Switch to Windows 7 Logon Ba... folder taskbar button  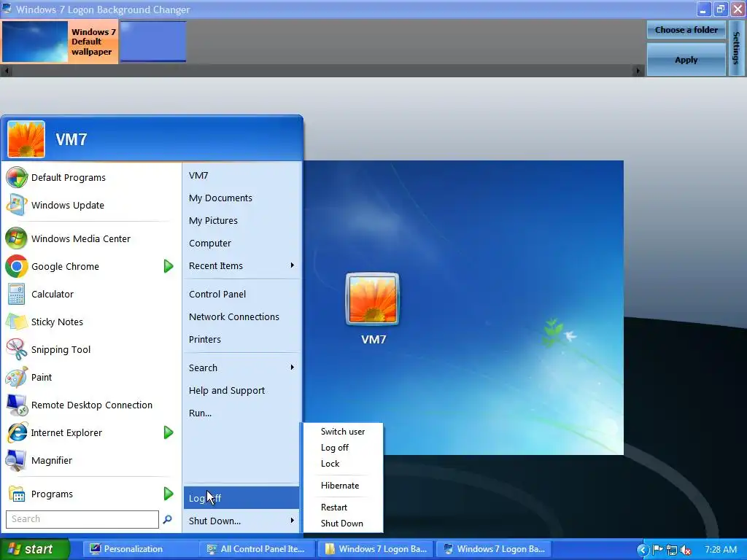(376, 549)
